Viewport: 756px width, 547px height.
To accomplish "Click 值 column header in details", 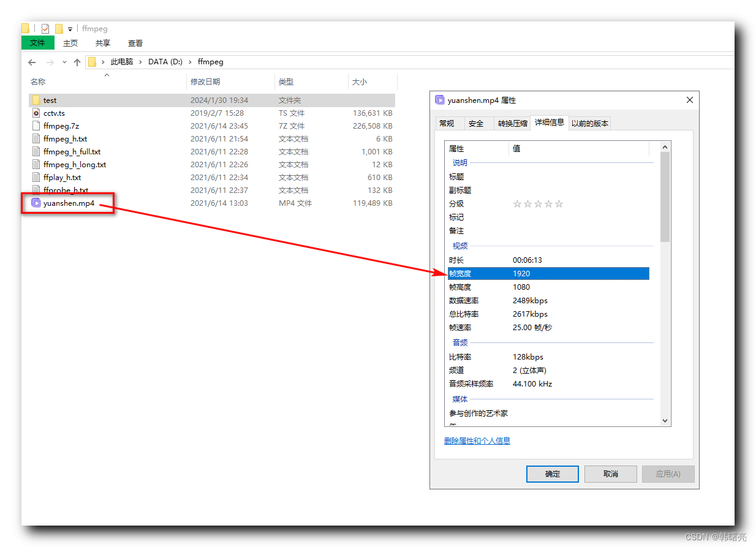I will 579,149.
